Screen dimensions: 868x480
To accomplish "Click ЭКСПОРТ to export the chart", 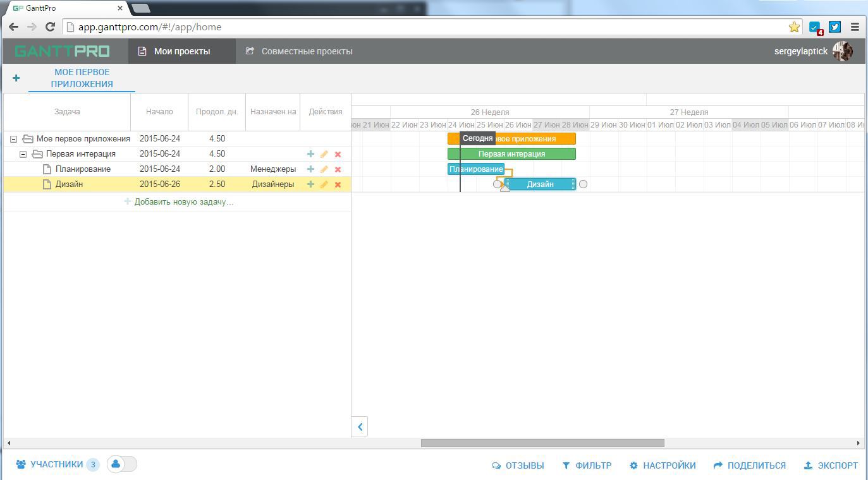I will coord(831,465).
